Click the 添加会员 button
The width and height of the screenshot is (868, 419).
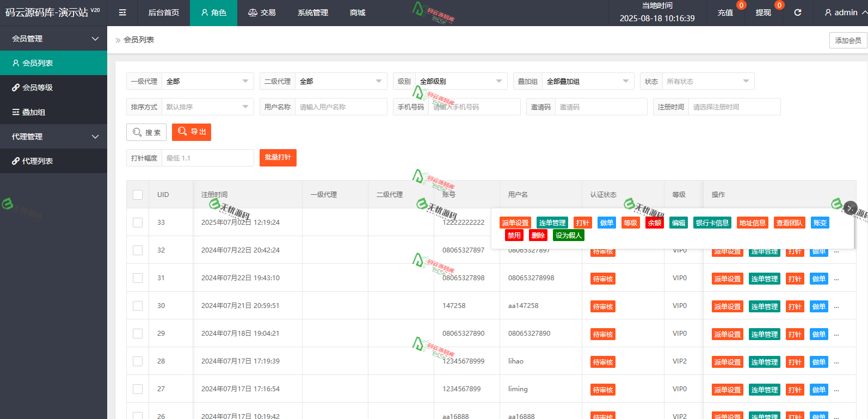847,40
